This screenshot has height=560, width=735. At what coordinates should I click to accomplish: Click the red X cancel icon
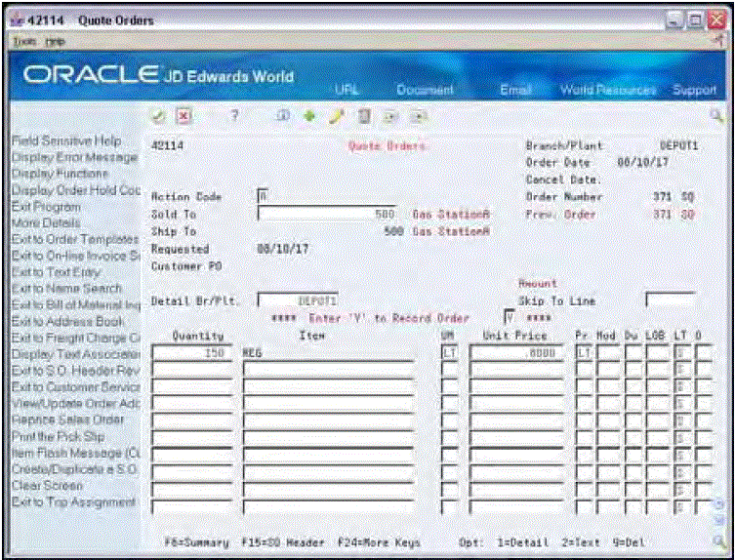click(182, 117)
